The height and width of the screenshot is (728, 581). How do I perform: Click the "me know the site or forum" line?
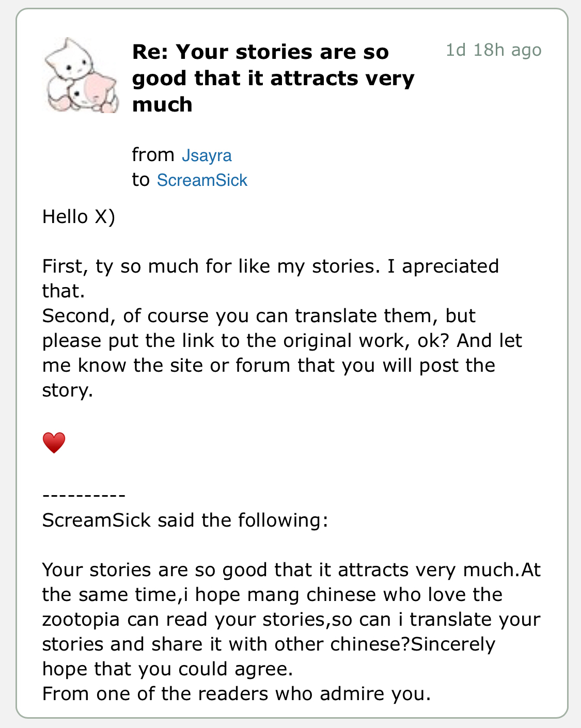coord(269,366)
